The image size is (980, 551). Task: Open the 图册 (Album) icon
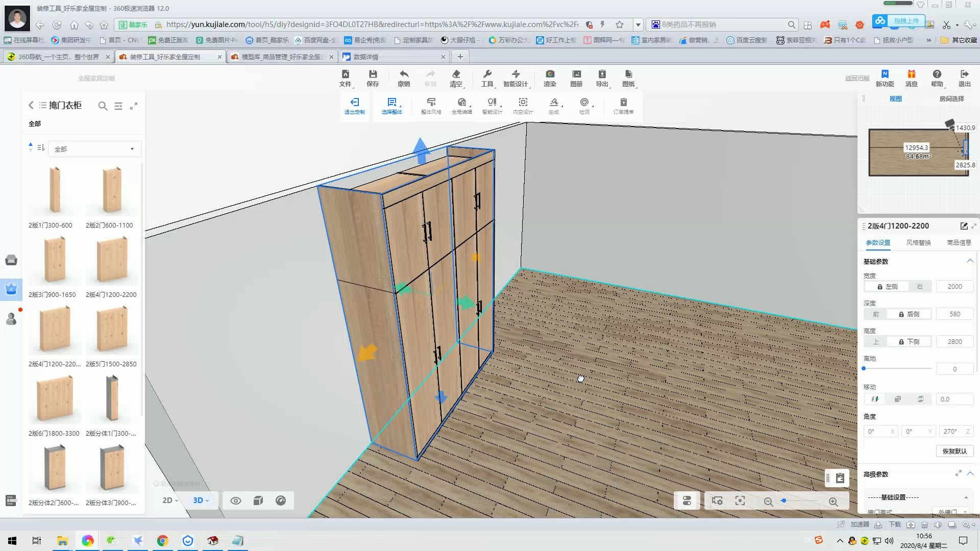coord(576,79)
